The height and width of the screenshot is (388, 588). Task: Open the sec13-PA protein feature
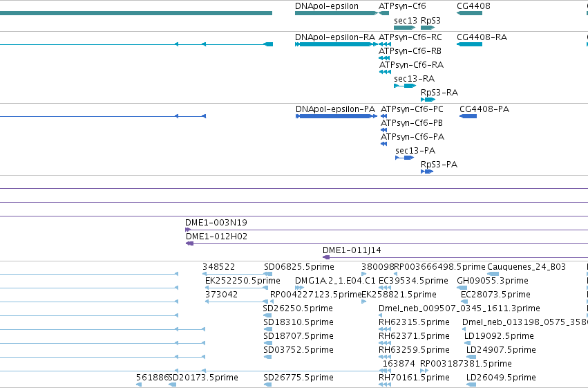(x=415, y=151)
